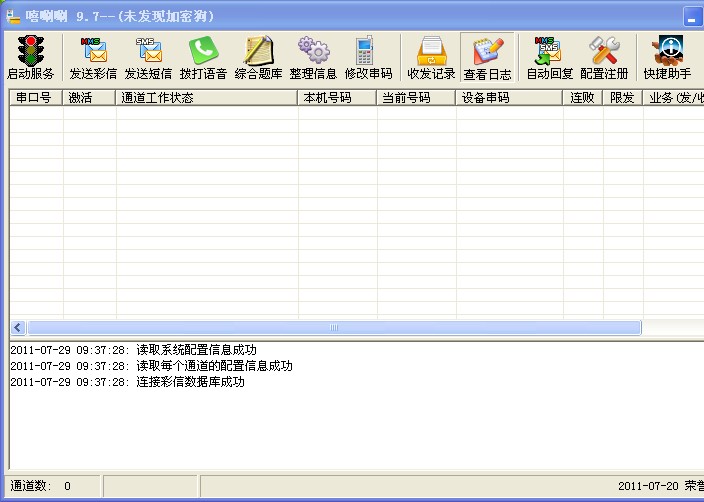Viewport: 704px width, 502px height.
Task: Open 配置注册 configuration tools
Action: coord(604,57)
